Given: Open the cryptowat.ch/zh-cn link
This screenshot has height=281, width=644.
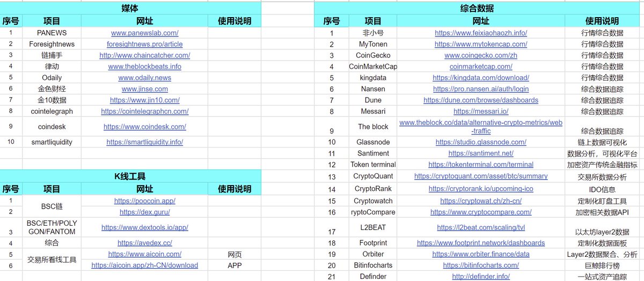Looking at the screenshot, I should (481, 201).
